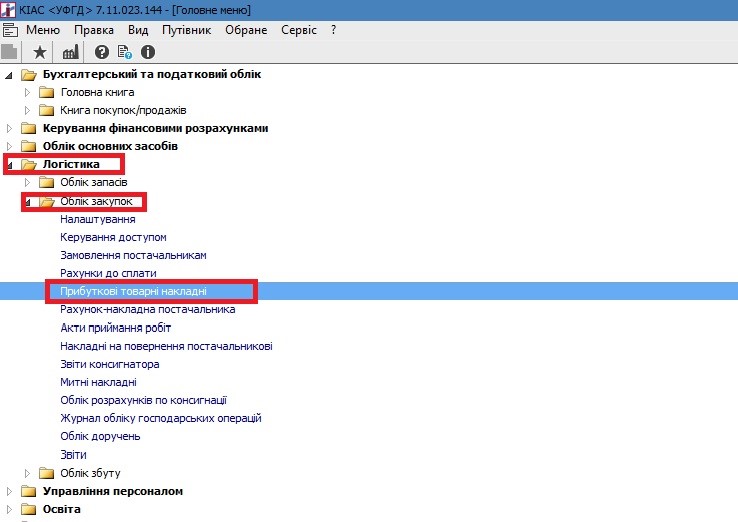Open the Правка menu

tap(94, 30)
